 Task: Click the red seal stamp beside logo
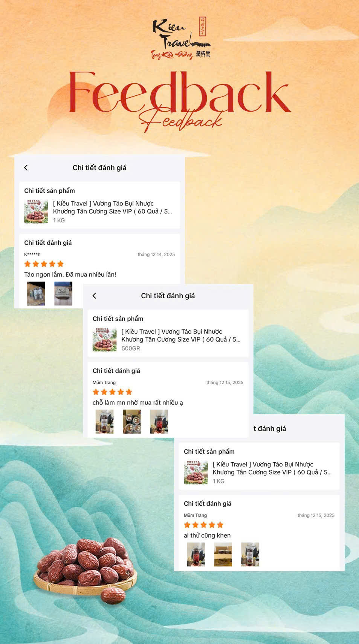coord(202,26)
